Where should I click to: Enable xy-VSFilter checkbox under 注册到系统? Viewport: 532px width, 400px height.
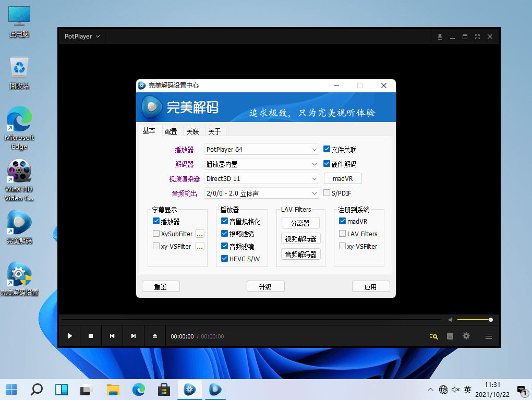(342, 246)
